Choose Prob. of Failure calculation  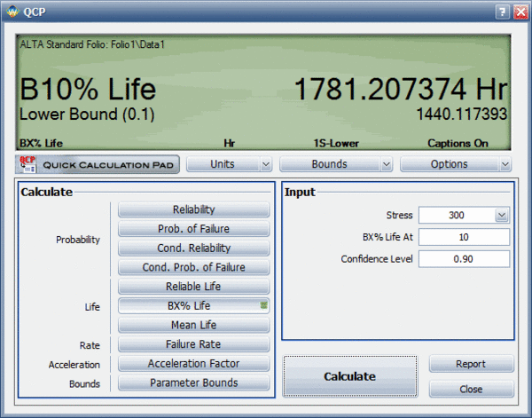[193, 229]
